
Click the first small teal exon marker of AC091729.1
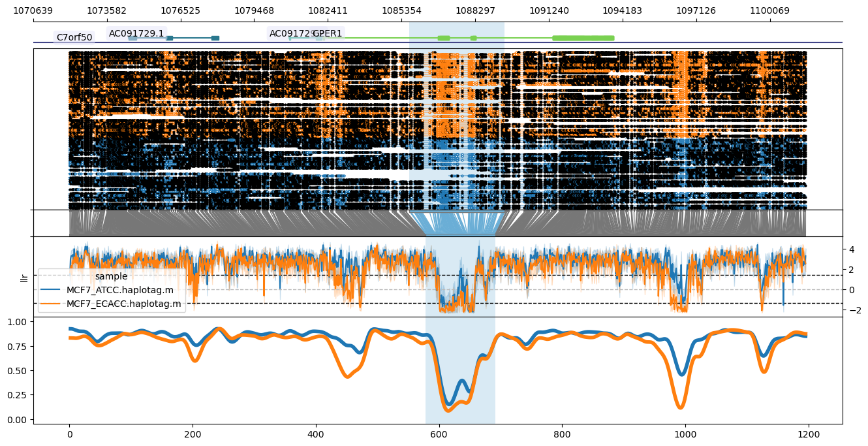132,37
